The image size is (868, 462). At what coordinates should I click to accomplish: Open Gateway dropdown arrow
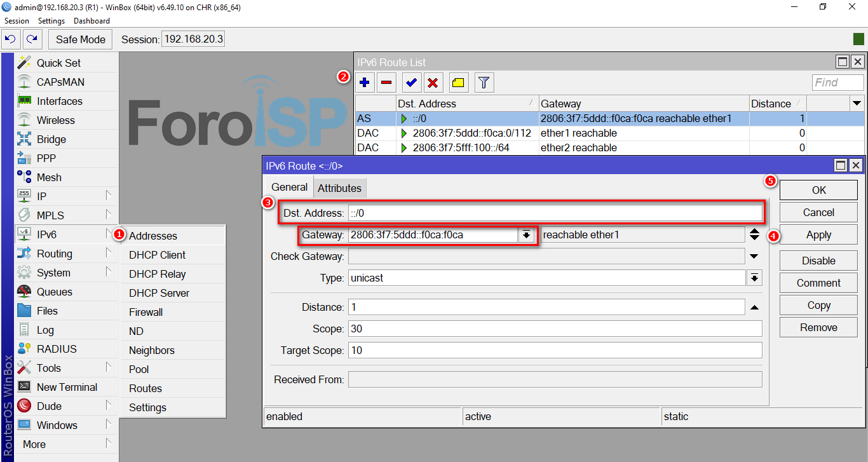pyautogui.click(x=526, y=234)
